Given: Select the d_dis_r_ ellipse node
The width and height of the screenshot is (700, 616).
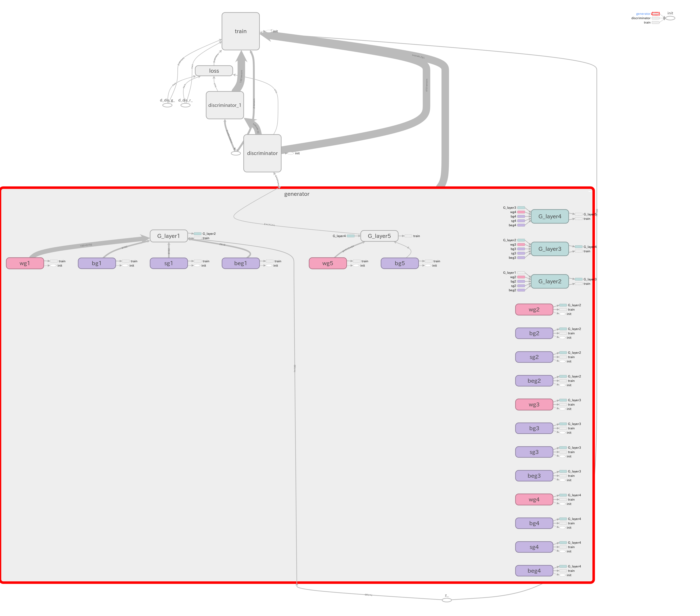Looking at the screenshot, I should tap(185, 105).
